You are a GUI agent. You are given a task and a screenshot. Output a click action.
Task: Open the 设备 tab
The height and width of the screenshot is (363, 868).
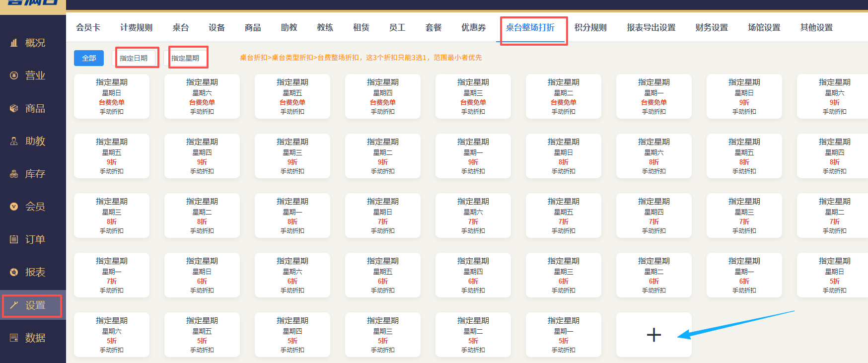(x=217, y=27)
